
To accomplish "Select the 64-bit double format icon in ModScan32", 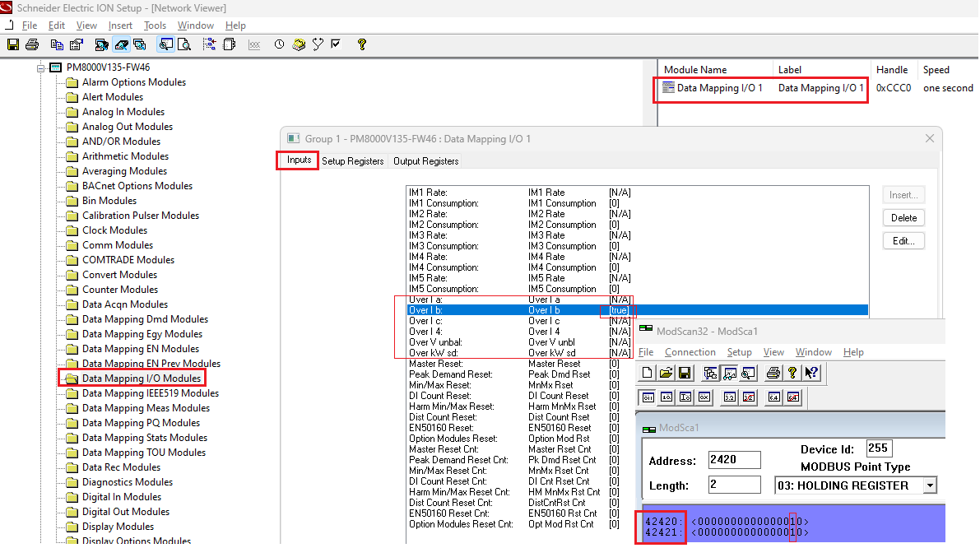I will point(773,397).
